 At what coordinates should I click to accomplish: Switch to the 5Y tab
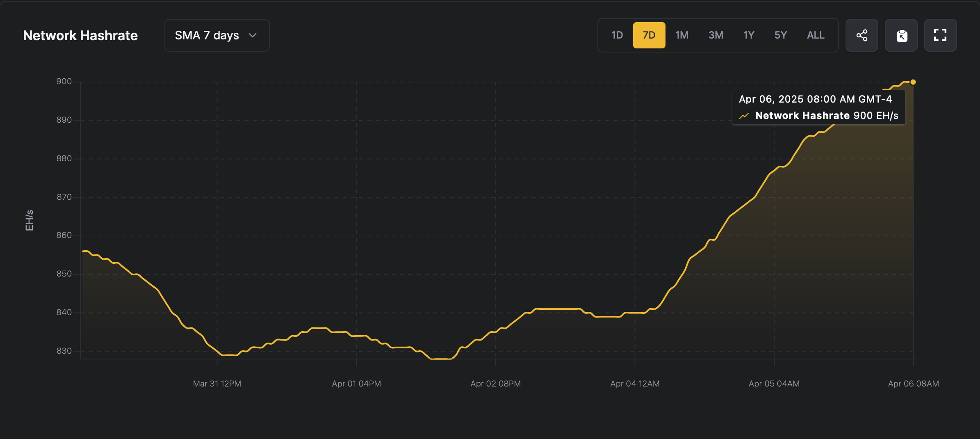click(780, 35)
